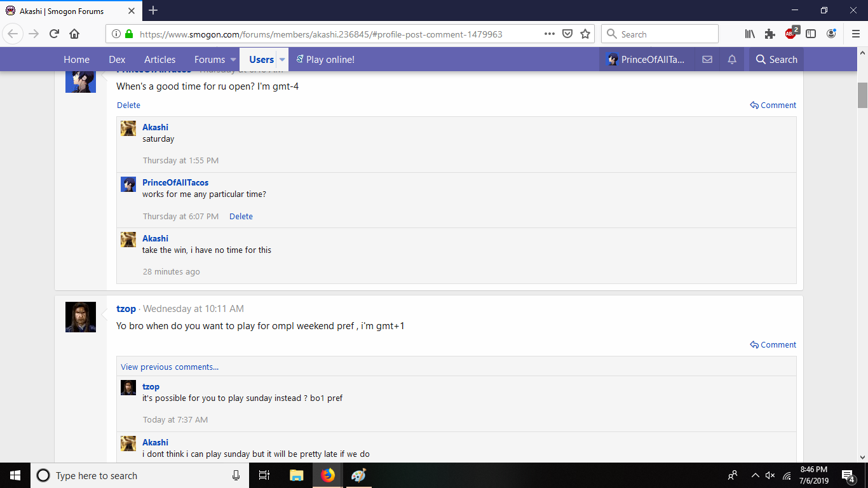
Task: Click the Firefox address bar URL
Action: tap(321, 34)
